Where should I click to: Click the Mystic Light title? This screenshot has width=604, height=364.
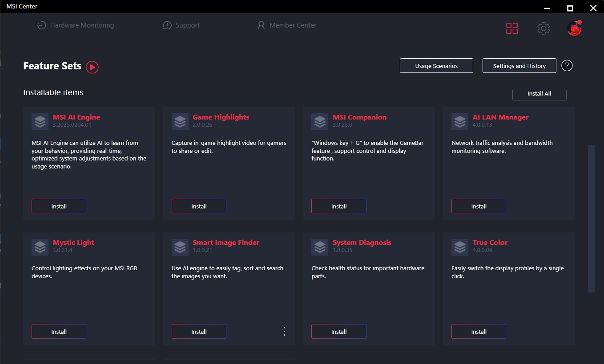74,243
